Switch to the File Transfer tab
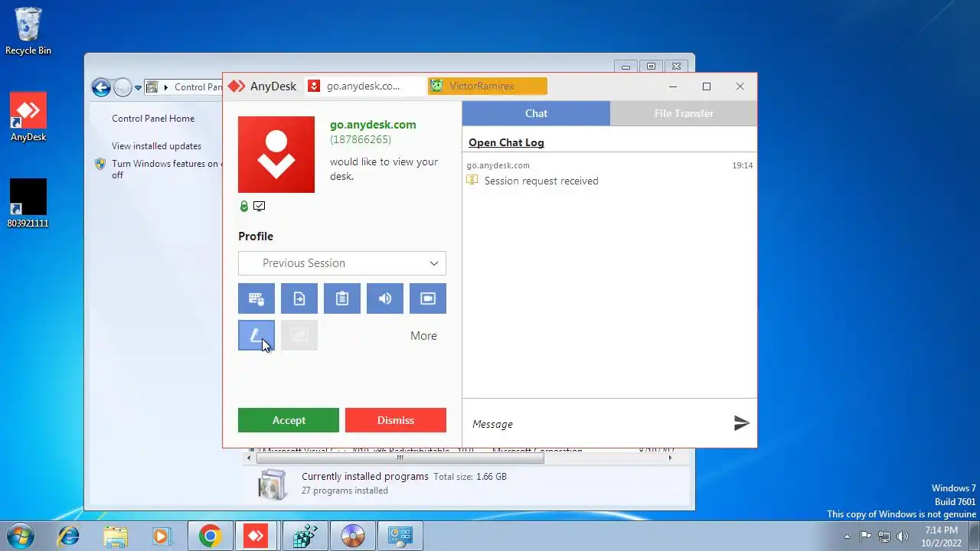980x551 pixels. [x=684, y=113]
